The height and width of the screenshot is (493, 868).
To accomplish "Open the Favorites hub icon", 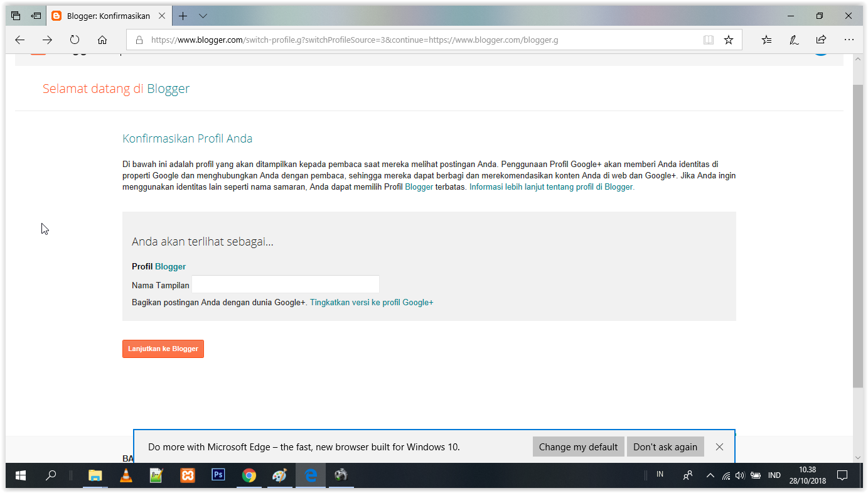I will click(x=766, y=40).
